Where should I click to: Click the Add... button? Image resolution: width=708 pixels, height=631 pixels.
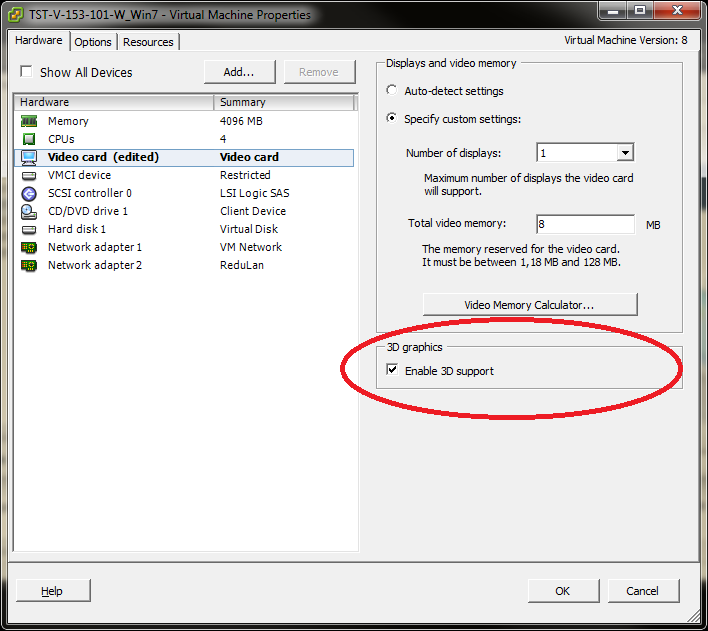coord(239,72)
